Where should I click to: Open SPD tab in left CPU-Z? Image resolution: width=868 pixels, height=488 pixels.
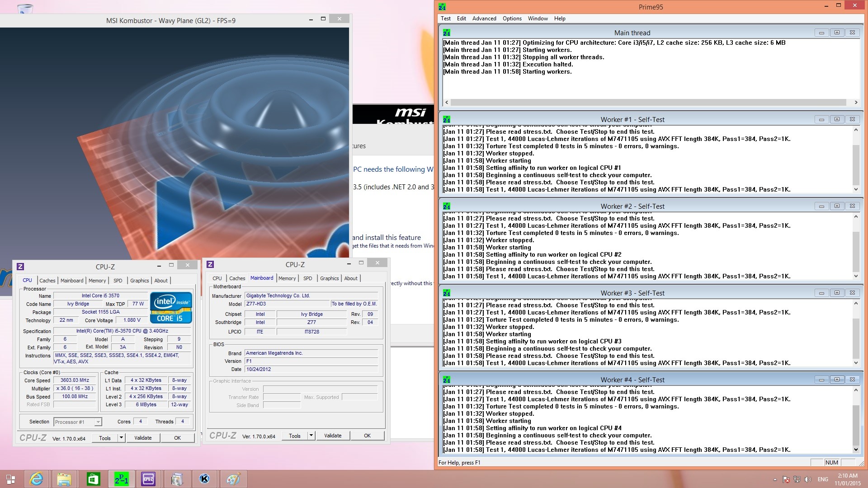pos(118,281)
